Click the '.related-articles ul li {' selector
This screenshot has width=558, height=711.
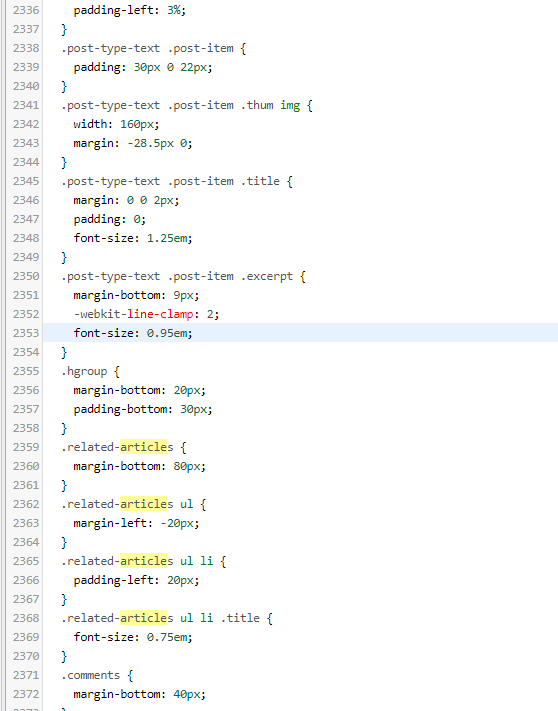click(143, 561)
